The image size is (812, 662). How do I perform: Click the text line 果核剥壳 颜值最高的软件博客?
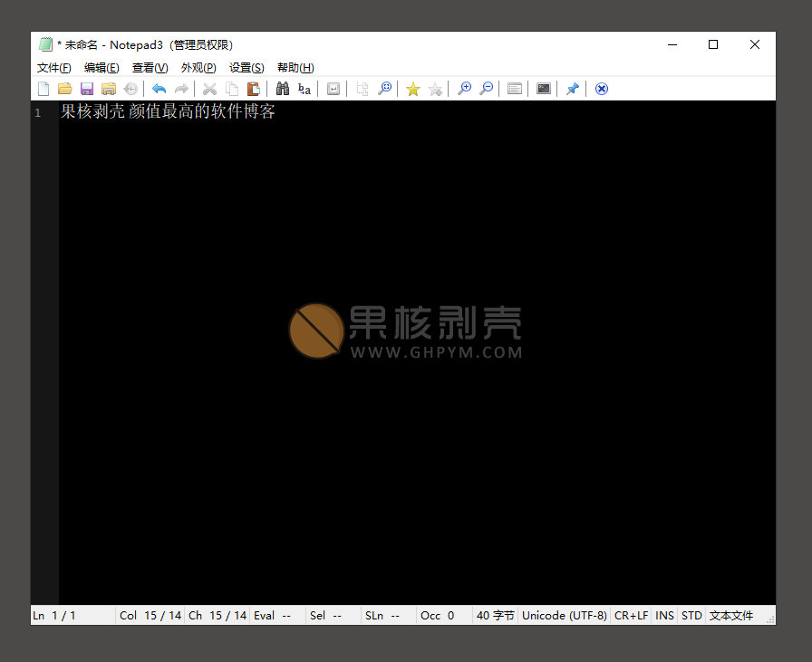168,111
